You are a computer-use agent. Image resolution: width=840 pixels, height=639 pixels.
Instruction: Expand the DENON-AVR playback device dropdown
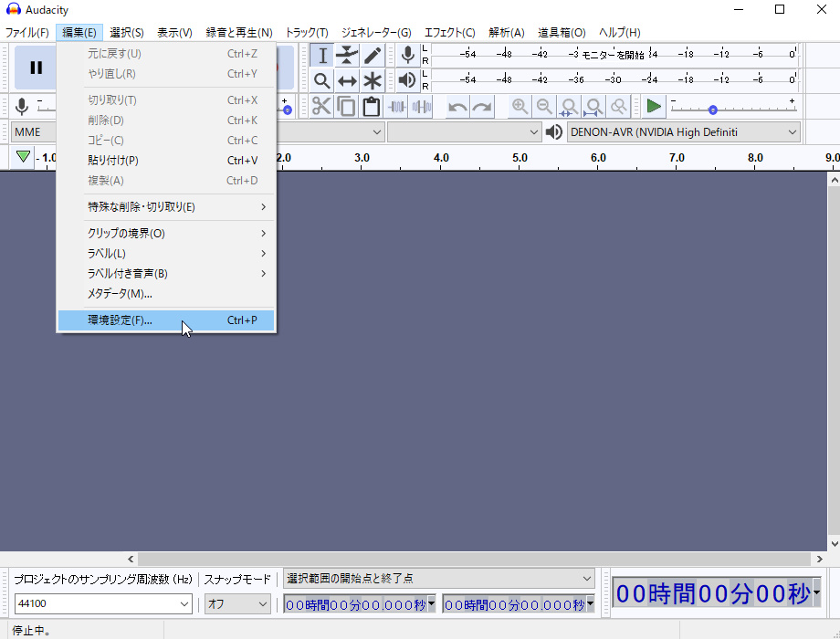tap(683, 132)
